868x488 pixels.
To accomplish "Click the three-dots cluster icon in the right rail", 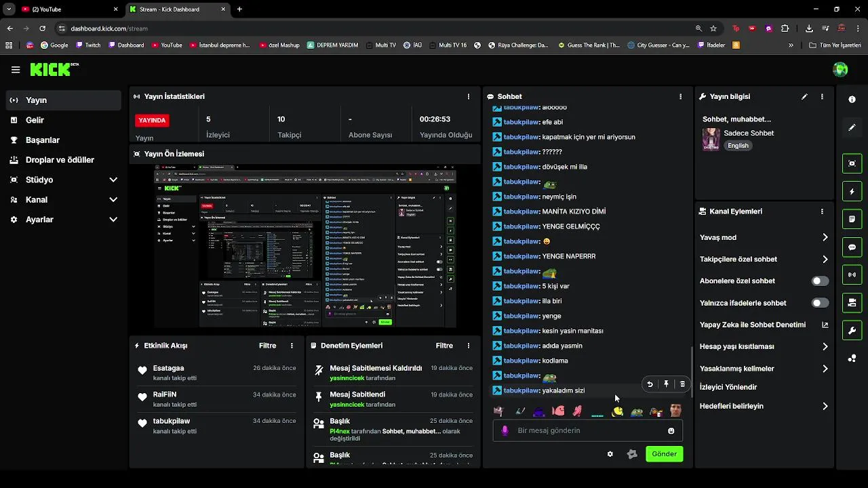I will coord(852,359).
